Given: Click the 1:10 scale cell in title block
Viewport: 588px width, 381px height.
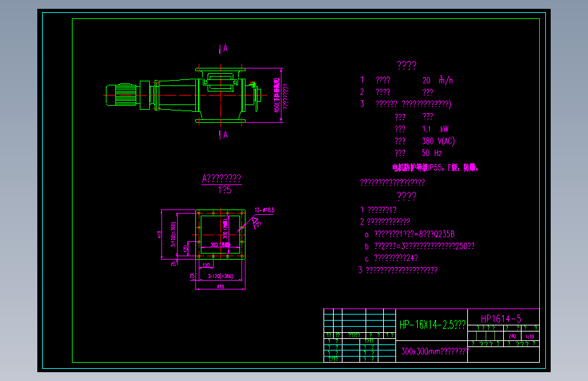Looking at the screenshot, I should point(530,337).
